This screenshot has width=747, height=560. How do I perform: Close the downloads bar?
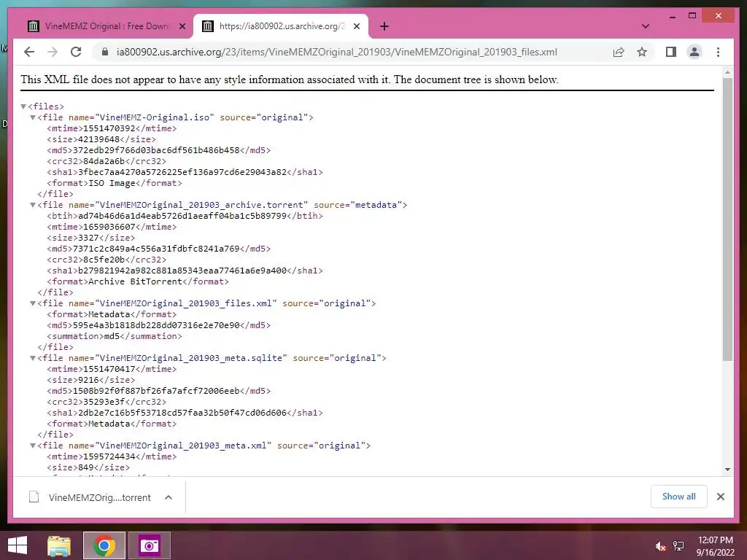[x=720, y=497]
